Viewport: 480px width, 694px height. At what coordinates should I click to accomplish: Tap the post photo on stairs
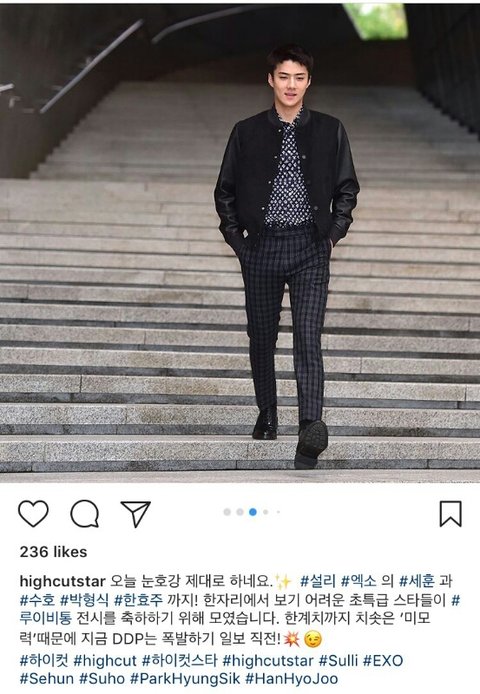pyautogui.click(x=240, y=243)
